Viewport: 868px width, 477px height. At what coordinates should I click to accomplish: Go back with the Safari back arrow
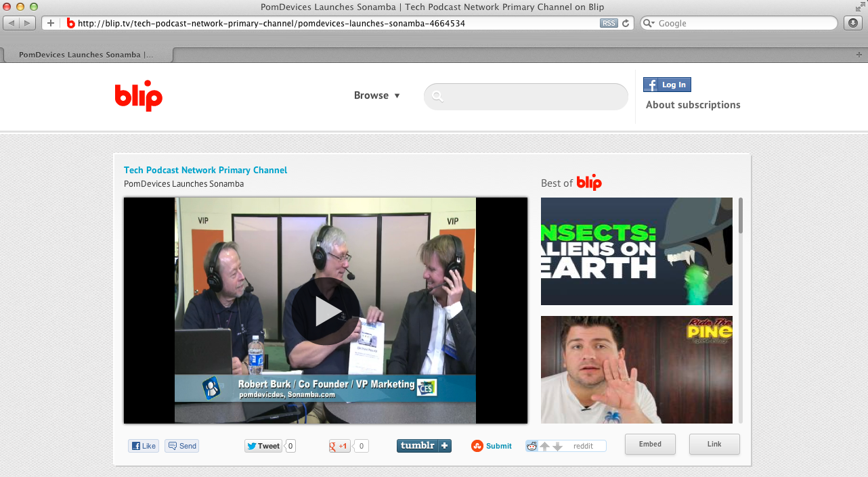tap(12, 23)
